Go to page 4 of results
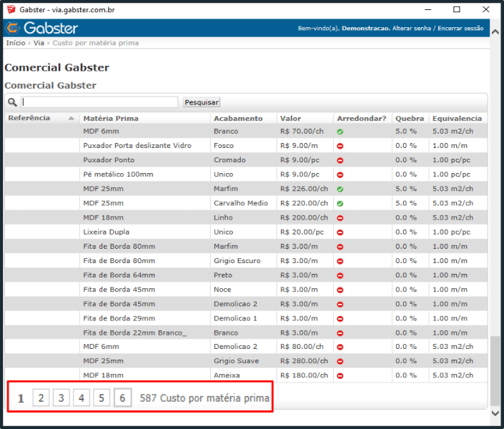504x429 pixels. [81, 398]
